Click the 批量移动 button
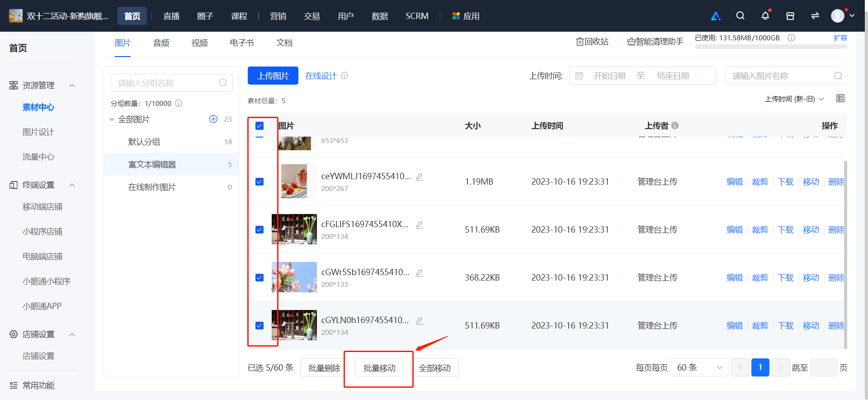Viewport: 868px width, 400px height. [379, 368]
